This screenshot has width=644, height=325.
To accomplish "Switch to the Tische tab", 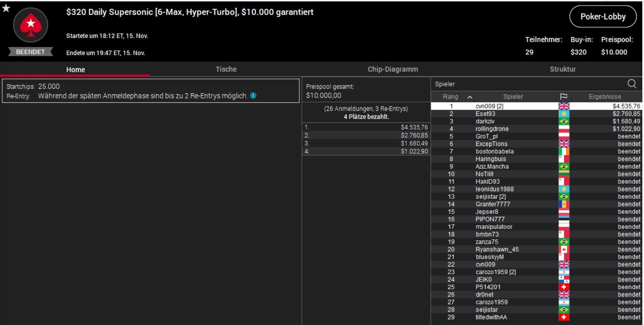I will pyautogui.click(x=226, y=69).
